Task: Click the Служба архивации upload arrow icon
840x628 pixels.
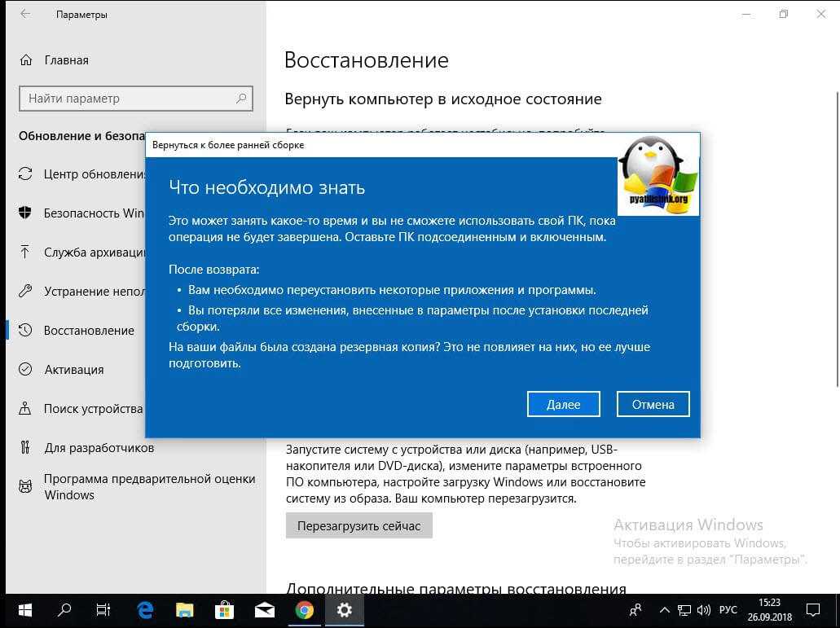Action: click(x=25, y=252)
